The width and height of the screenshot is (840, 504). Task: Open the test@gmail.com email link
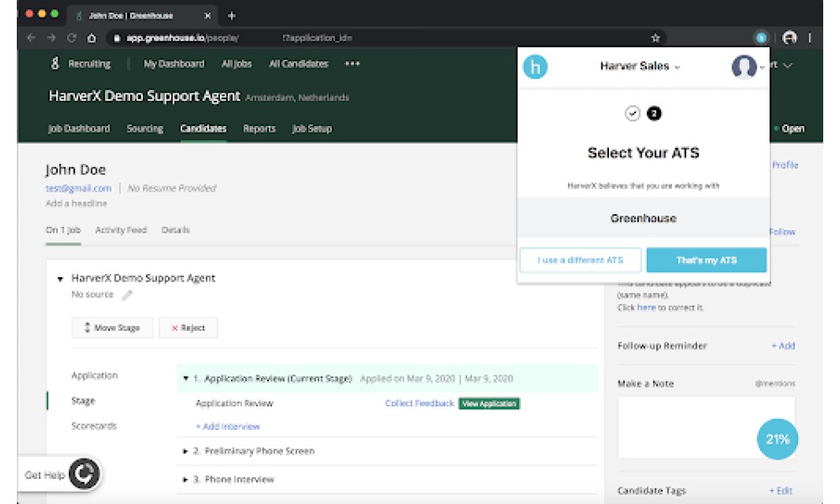pos(78,188)
